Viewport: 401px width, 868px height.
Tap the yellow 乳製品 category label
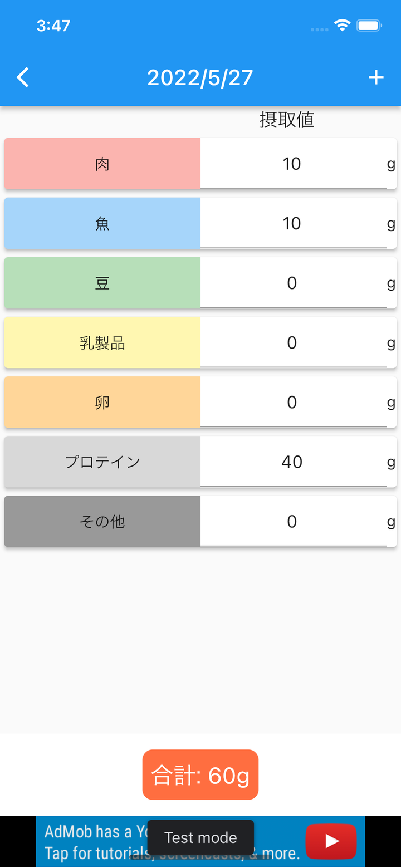(102, 342)
